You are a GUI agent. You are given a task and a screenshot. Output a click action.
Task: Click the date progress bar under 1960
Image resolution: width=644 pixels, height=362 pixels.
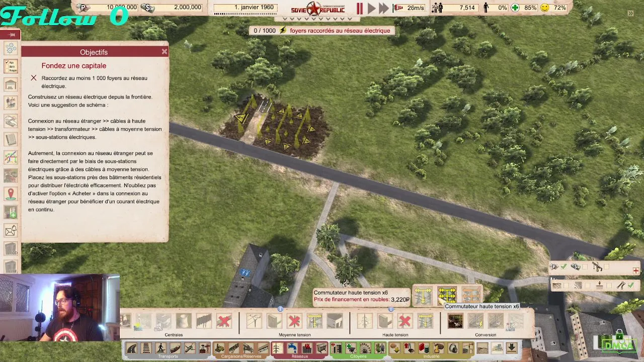coord(246,14)
